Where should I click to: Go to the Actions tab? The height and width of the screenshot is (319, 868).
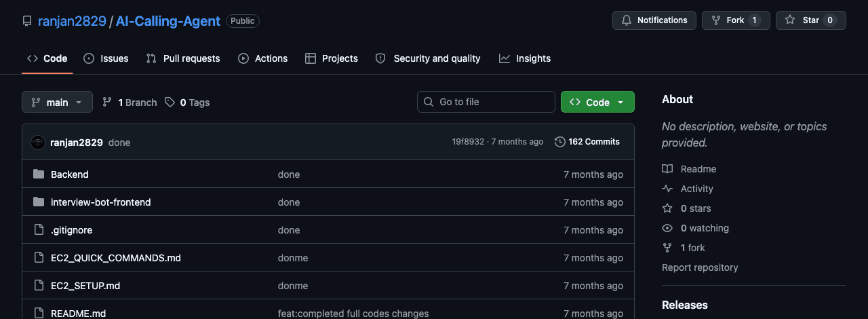(263, 58)
